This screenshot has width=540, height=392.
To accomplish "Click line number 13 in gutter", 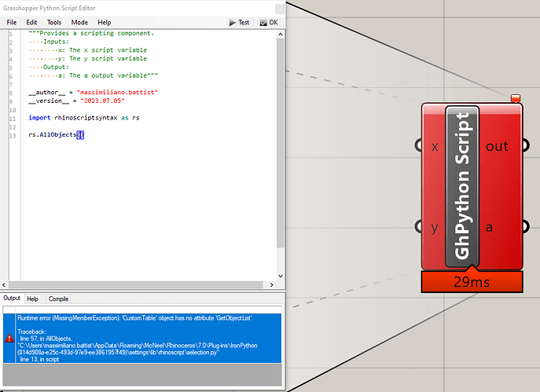I will tap(13, 136).
